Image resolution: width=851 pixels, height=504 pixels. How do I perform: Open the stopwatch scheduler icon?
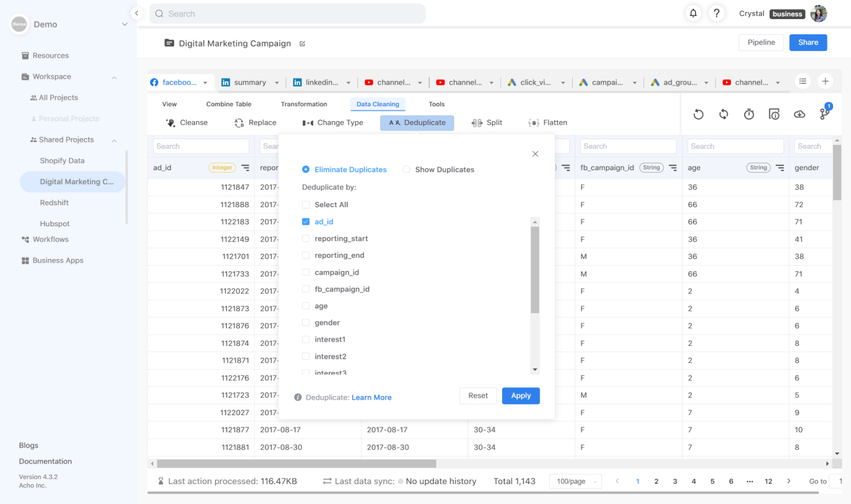(x=749, y=114)
